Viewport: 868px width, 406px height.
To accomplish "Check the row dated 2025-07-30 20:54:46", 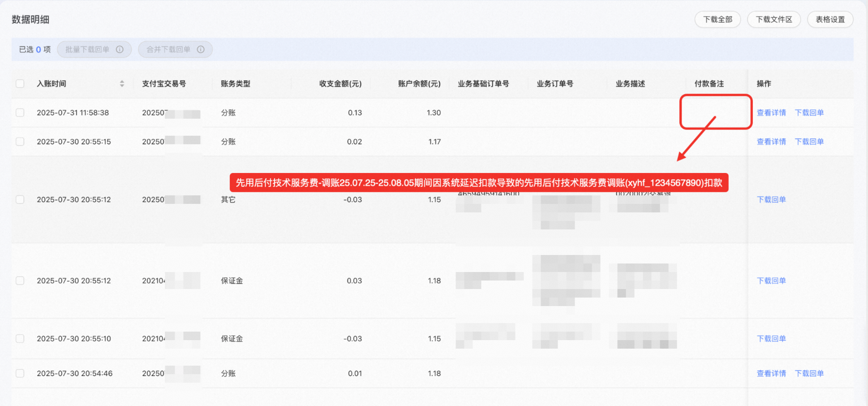I will [x=20, y=373].
